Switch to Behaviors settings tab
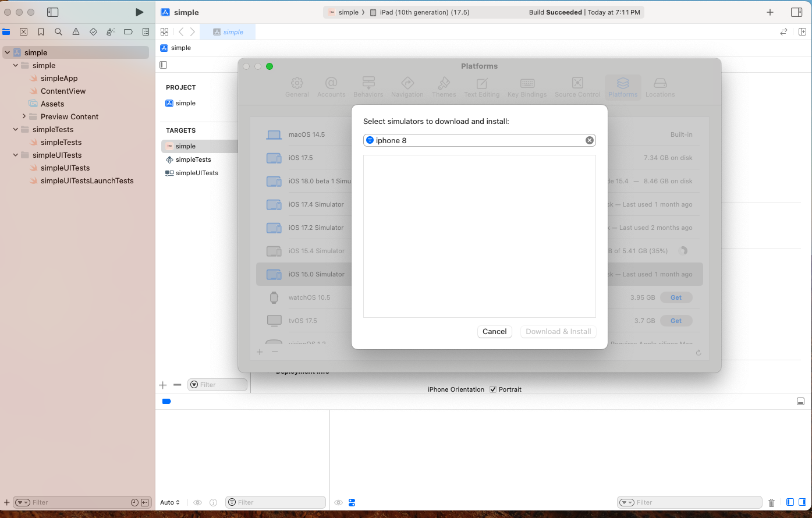Image resolution: width=812 pixels, height=518 pixels. tap(368, 87)
